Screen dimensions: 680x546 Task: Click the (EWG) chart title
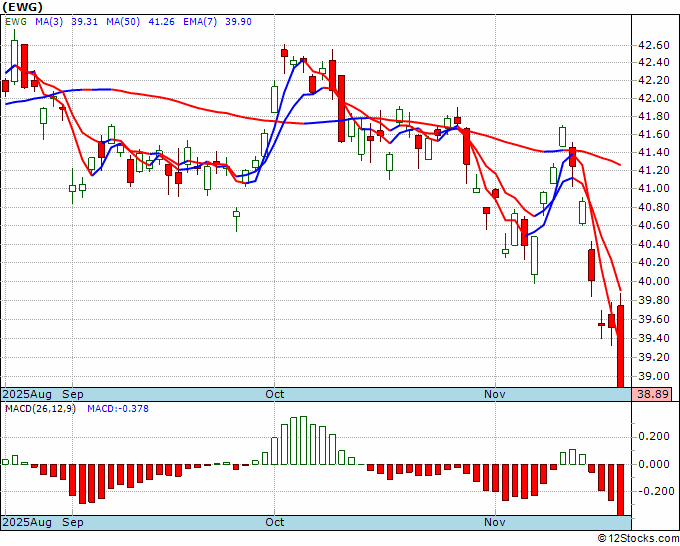23,7
